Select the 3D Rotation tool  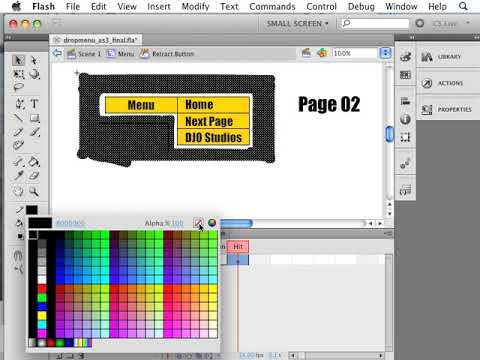tap(34, 74)
